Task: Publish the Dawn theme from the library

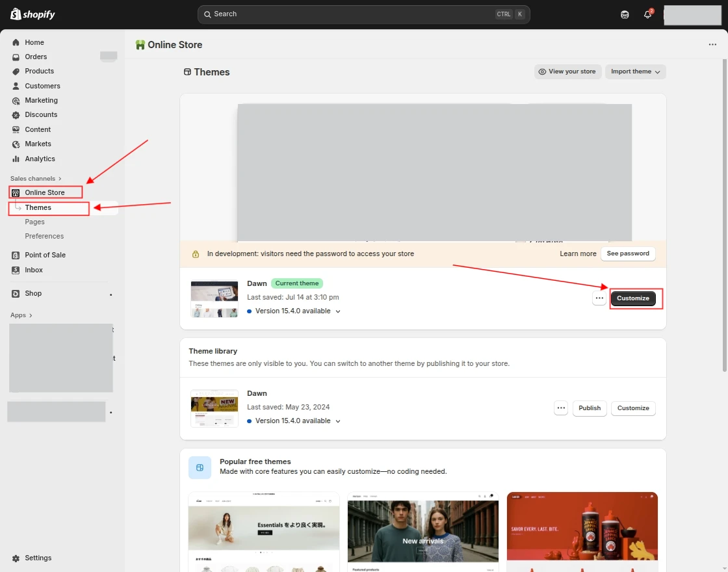Action: click(x=590, y=408)
